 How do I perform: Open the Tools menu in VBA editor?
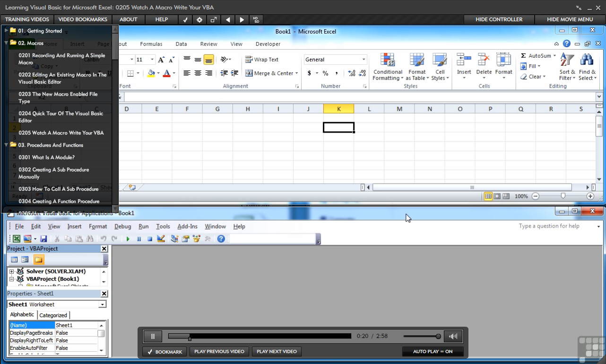163,226
